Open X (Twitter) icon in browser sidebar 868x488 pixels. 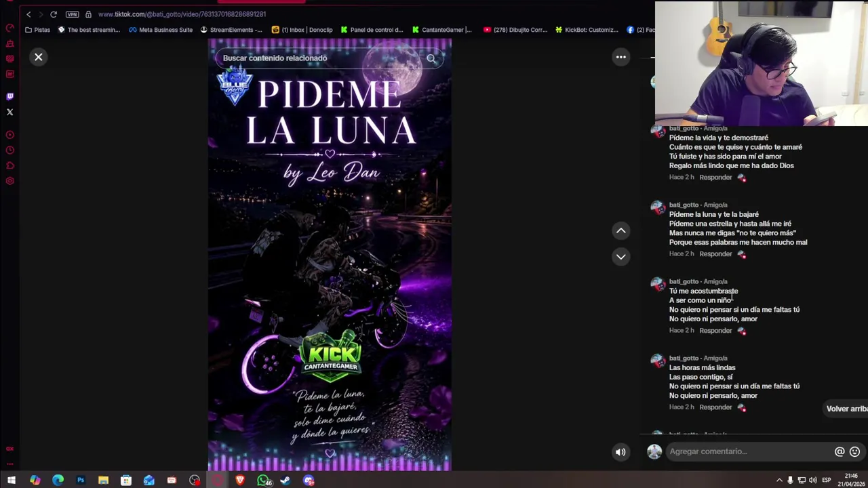click(9, 113)
